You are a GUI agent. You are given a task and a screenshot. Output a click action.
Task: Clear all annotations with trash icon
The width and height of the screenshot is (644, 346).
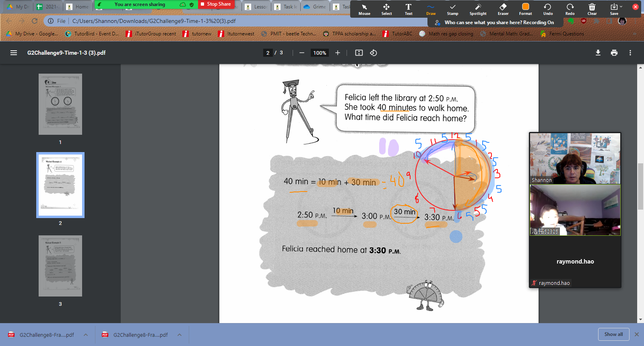pyautogui.click(x=592, y=9)
